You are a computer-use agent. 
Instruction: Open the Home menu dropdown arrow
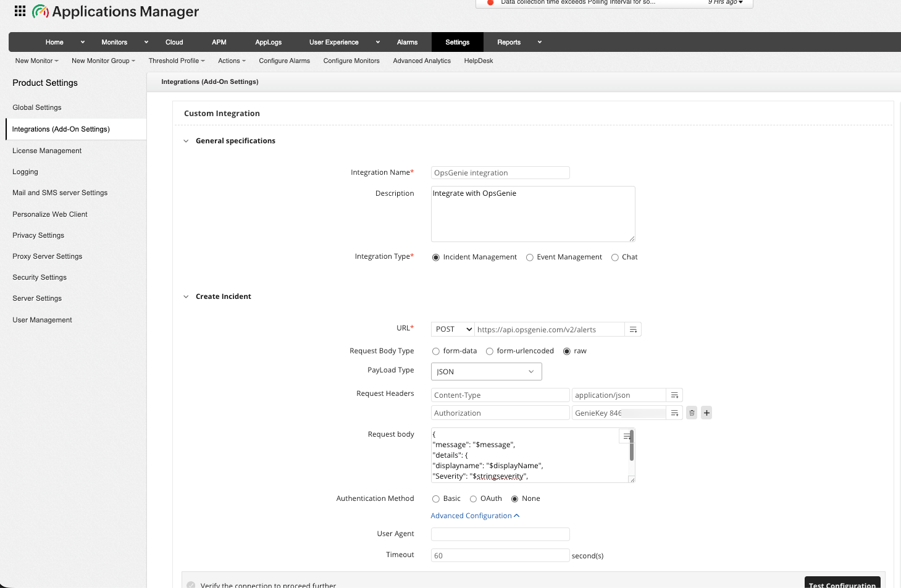click(83, 42)
